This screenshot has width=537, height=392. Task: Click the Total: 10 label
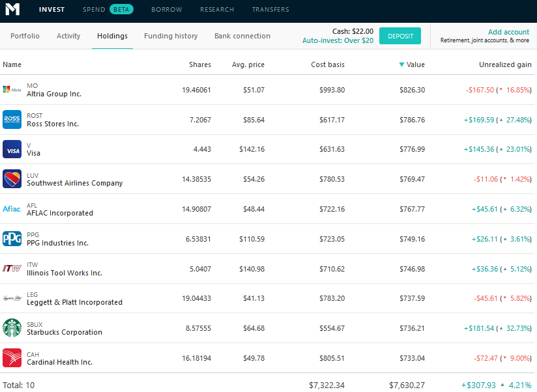click(x=18, y=385)
